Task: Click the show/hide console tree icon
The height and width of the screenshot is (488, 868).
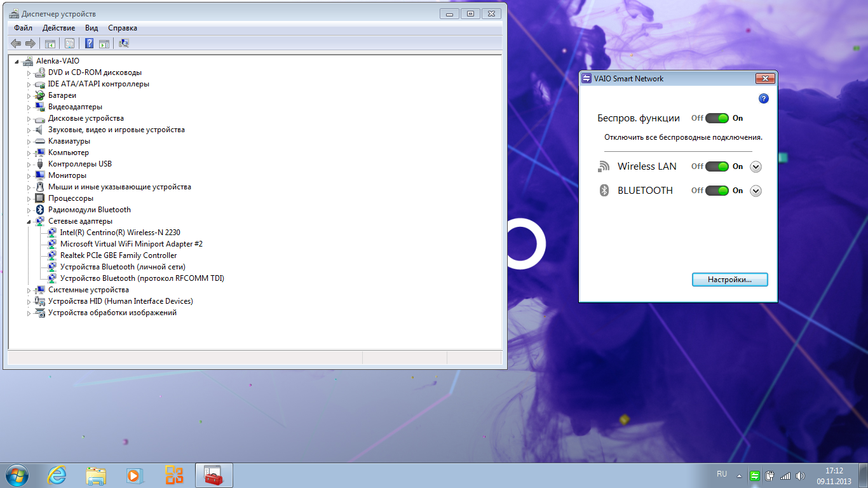Action: click(x=50, y=43)
